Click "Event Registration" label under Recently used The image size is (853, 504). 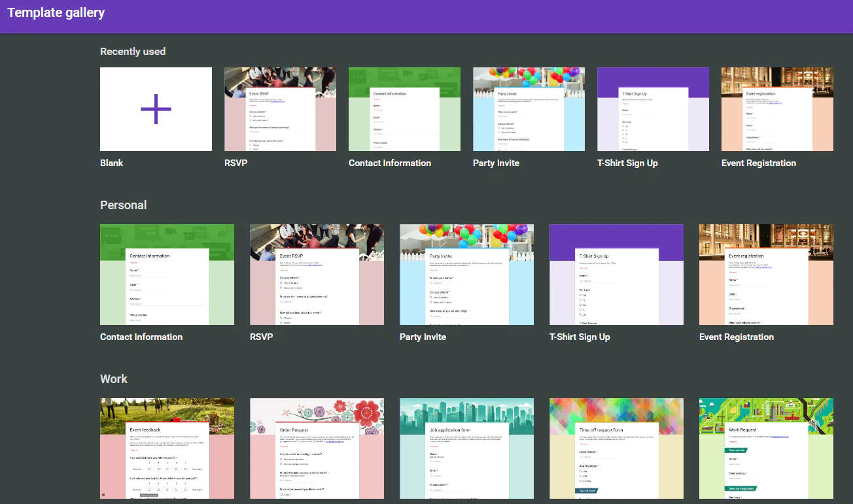tap(758, 163)
